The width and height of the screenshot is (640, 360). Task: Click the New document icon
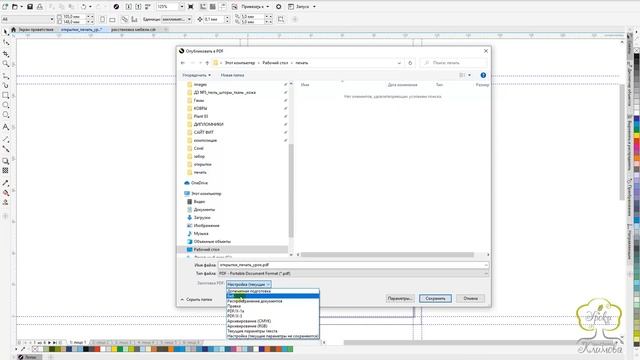(5, 7)
